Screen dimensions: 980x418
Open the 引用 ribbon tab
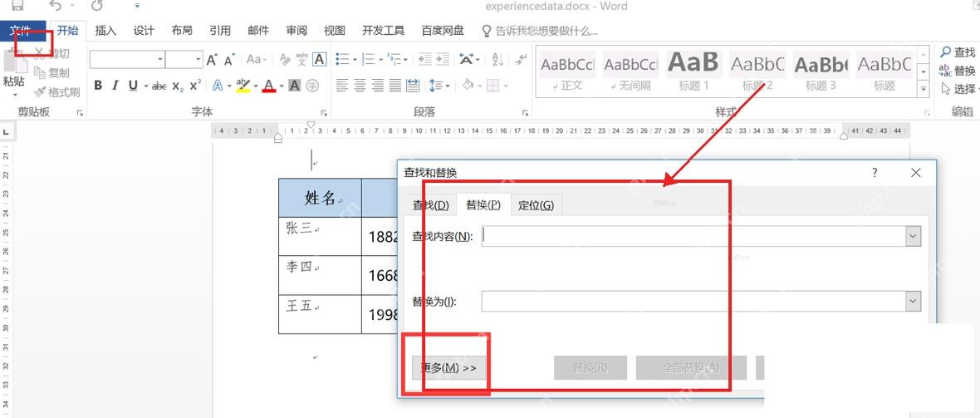point(220,31)
